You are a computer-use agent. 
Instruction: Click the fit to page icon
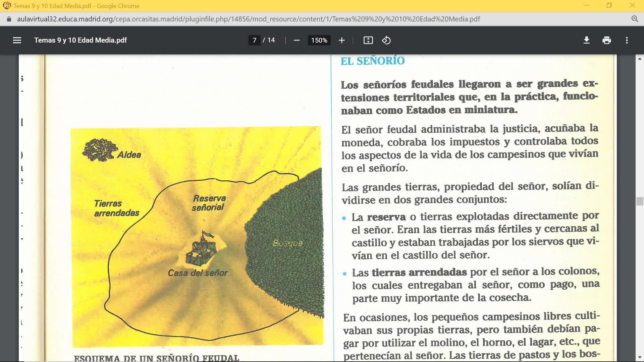pyautogui.click(x=368, y=40)
